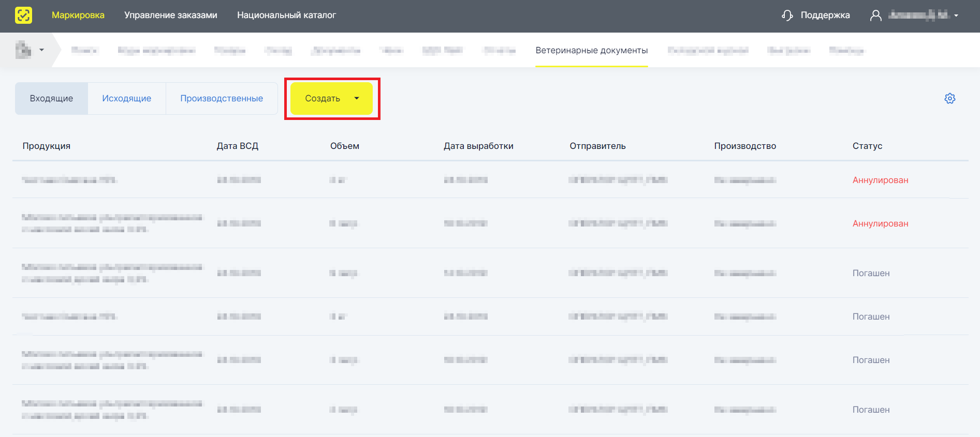Click the first Погашен status
The height and width of the screenshot is (437, 980).
(x=871, y=273)
